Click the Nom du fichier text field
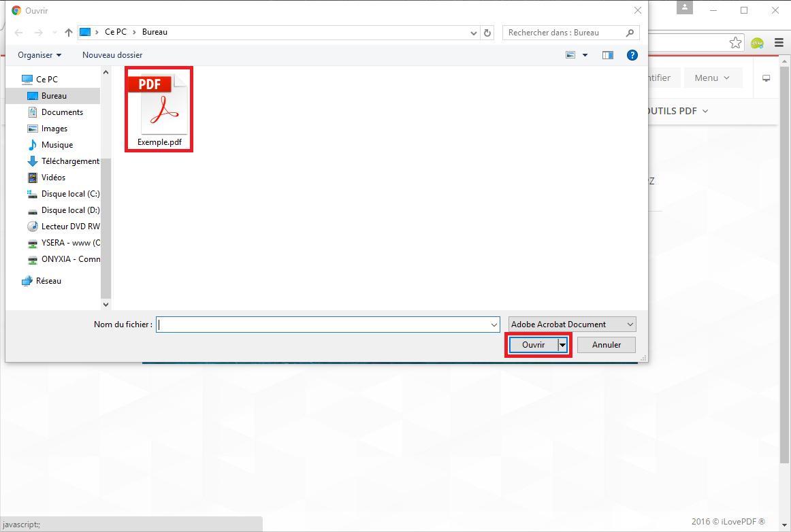This screenshot has width=791, height=532. (x=323, y=325)
